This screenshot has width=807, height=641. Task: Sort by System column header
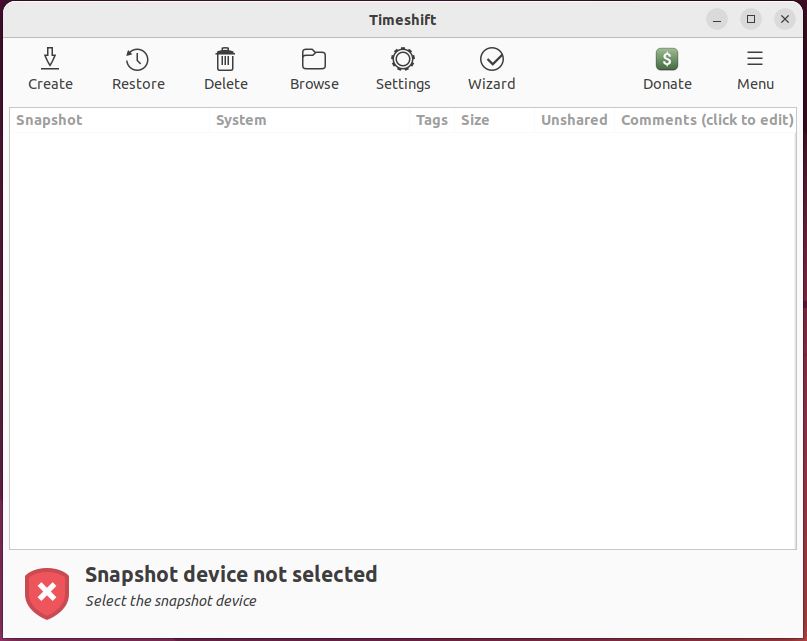[310, 120]
